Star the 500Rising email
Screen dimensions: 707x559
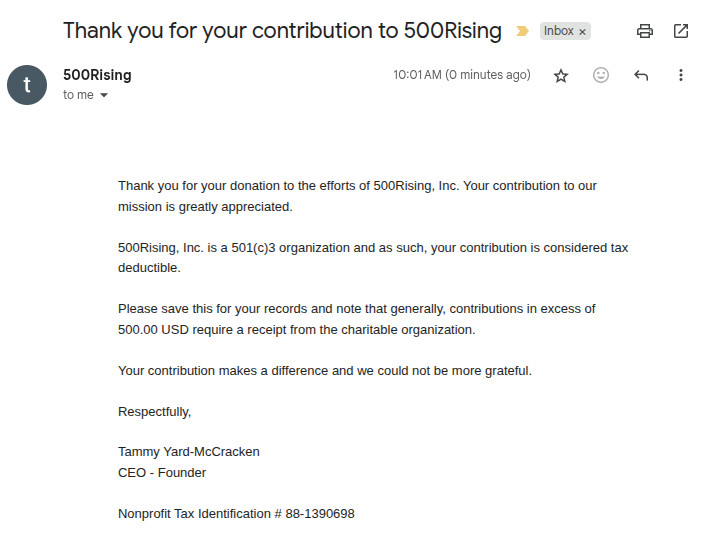click(x=561, y=75)
